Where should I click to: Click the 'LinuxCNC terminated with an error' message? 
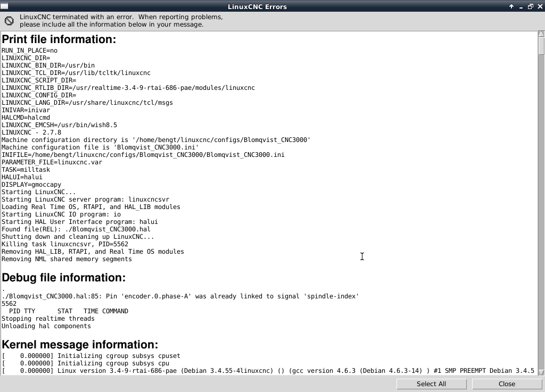click(121, 21)
